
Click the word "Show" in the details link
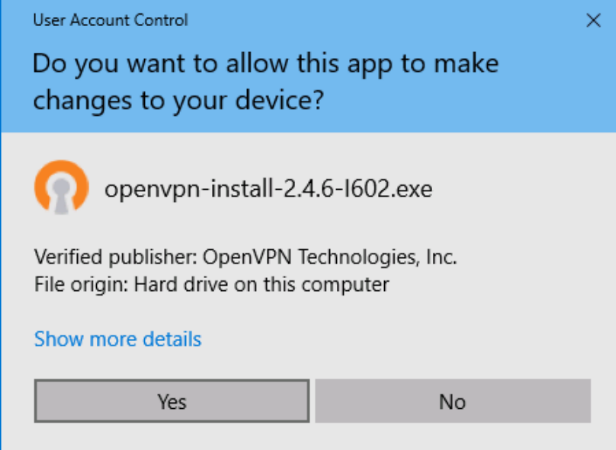pyautogui.click(x=57, y=339)
